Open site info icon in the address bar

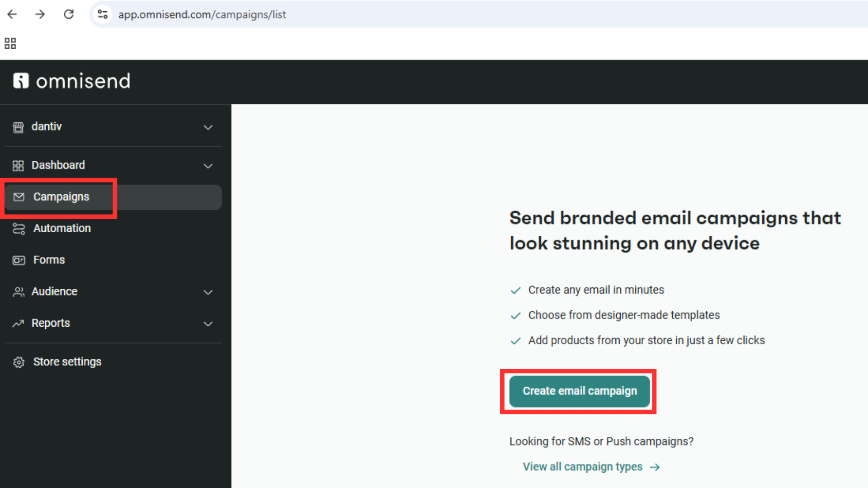[103, 14]
